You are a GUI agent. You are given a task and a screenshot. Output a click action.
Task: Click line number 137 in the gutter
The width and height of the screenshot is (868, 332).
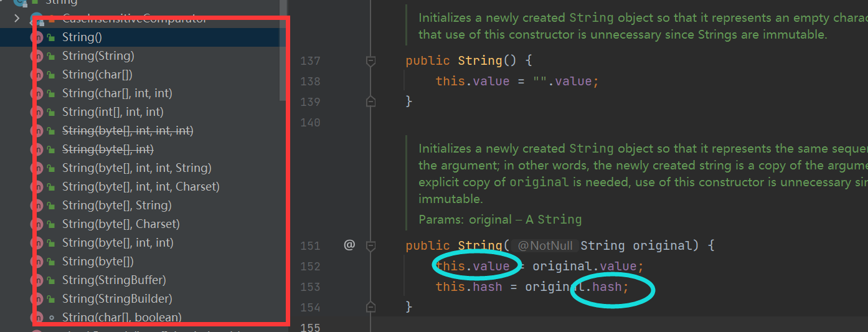309,61
